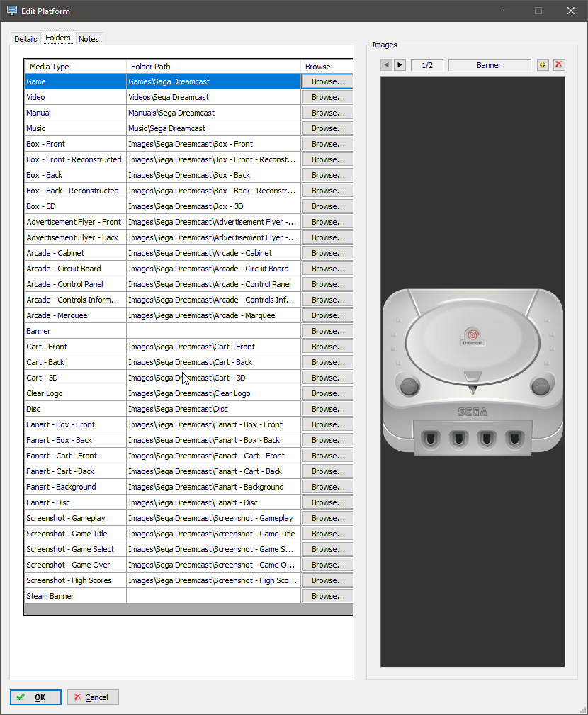Open the Banner image type dropdown

point(490,65)
